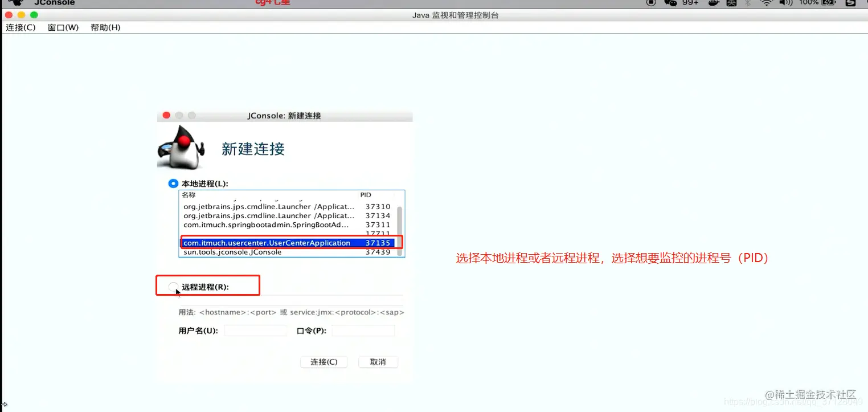Click the WeChat menu bar icon
The width and height of the screenshot is (868, 412).
click(x=671, y=3)
